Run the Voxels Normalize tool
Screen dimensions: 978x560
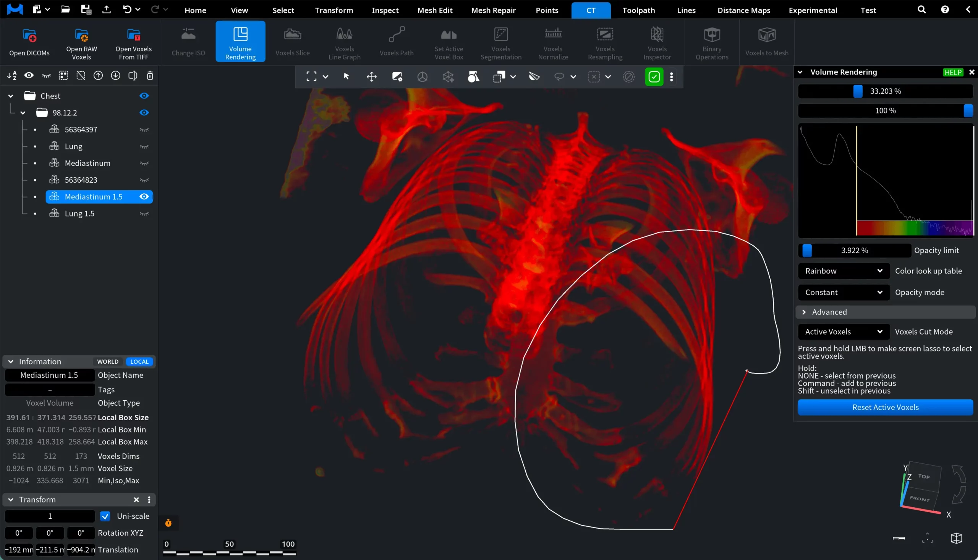(x=553, y=42)
